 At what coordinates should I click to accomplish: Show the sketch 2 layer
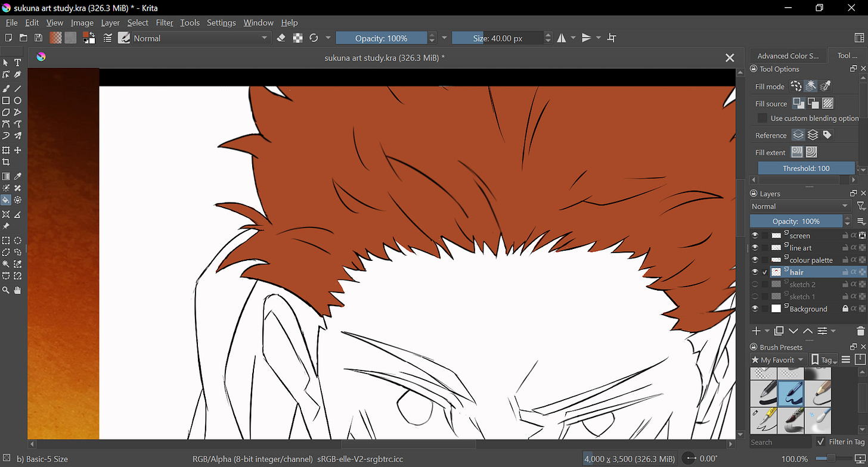(755, 284)
